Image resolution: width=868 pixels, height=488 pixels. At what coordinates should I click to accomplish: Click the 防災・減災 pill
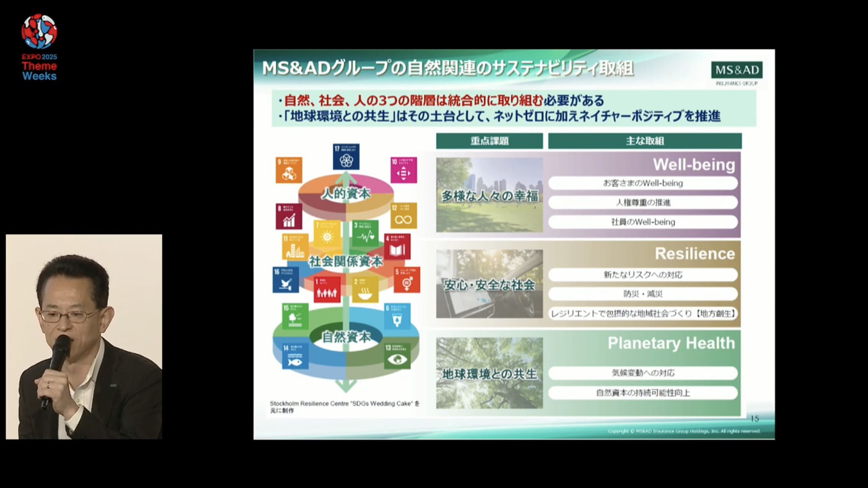(643, 294)
